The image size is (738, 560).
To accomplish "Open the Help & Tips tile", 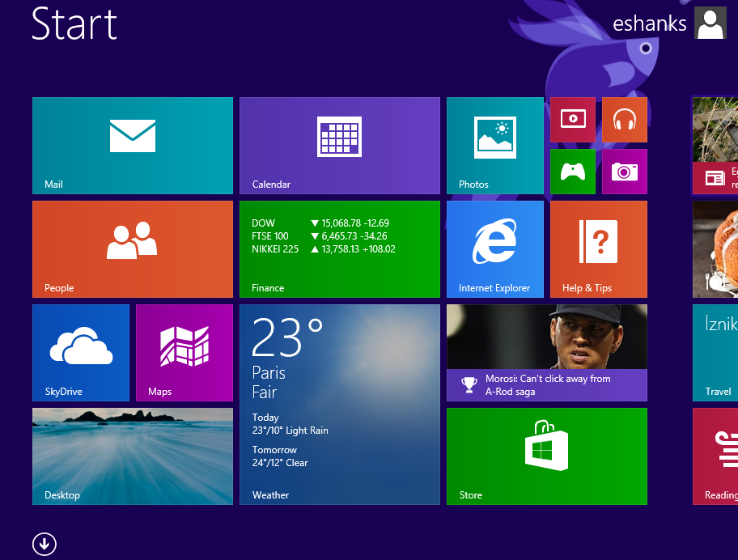I will coord(598,249).
